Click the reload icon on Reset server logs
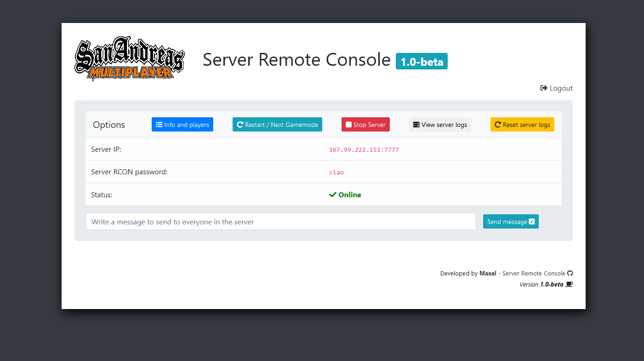The width and height of the screenshot is (644, 361). click(498, 125)
